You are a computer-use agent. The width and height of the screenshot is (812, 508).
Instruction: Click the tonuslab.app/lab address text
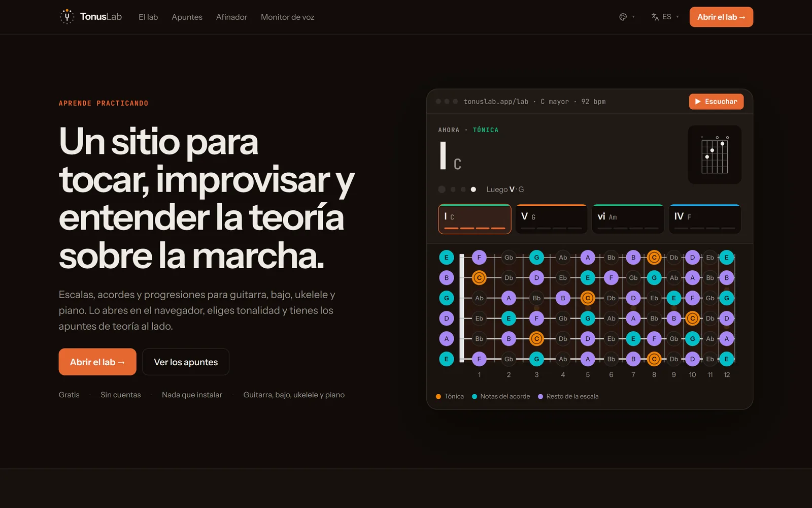click(496, 102)
